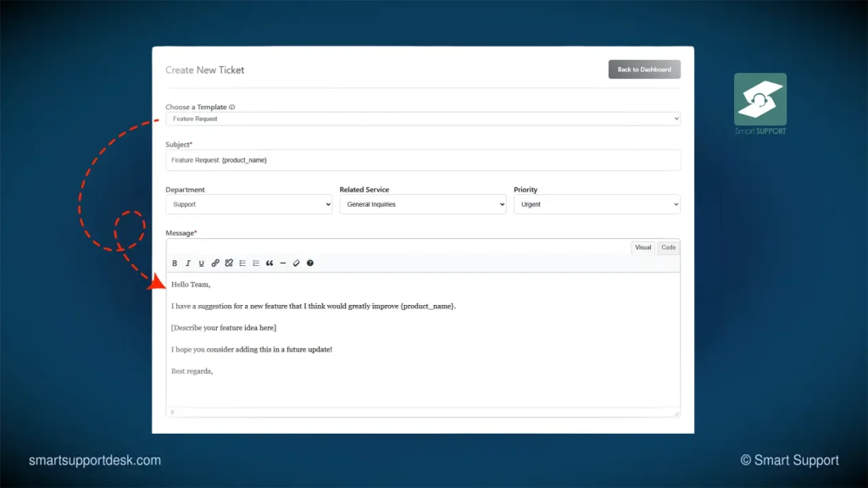Insert a hyperlink using the link icon

[x=215, y=263]
